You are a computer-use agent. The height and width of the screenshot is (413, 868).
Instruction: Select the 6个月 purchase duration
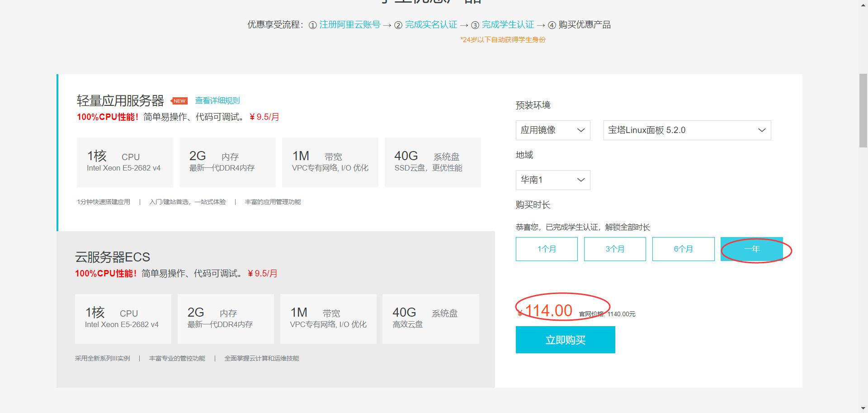coord(683,249)
